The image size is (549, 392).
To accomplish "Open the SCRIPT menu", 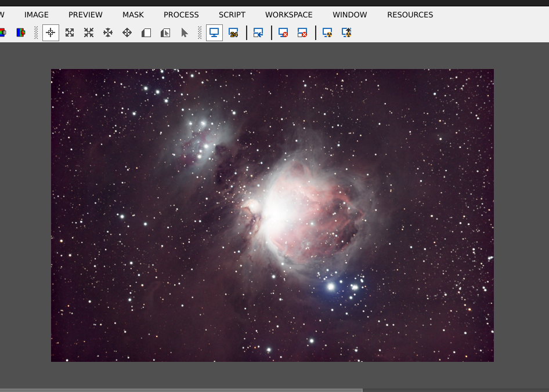I will coord(232,14).
